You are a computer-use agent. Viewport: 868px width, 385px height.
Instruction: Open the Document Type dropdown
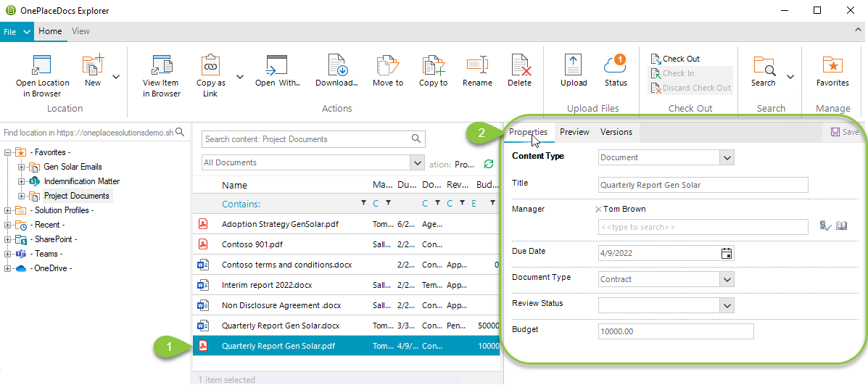tap(727, 279)
